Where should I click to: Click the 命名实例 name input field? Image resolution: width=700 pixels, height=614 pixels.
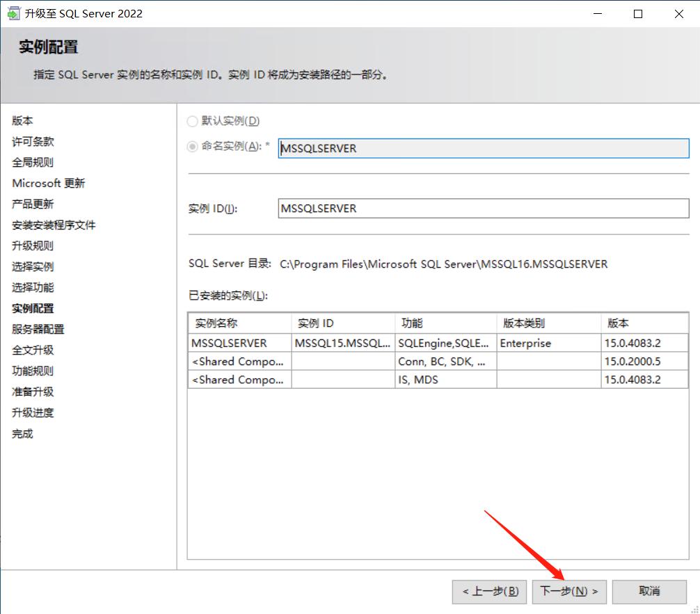(x=484, y=148)
